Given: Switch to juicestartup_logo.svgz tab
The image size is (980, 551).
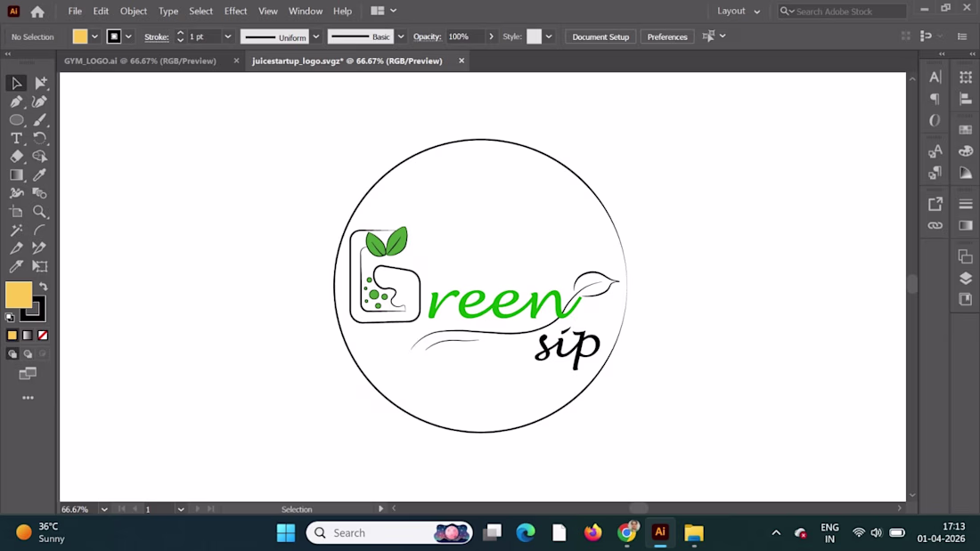Looking at the screenshot, I should (x=347, y=61).
